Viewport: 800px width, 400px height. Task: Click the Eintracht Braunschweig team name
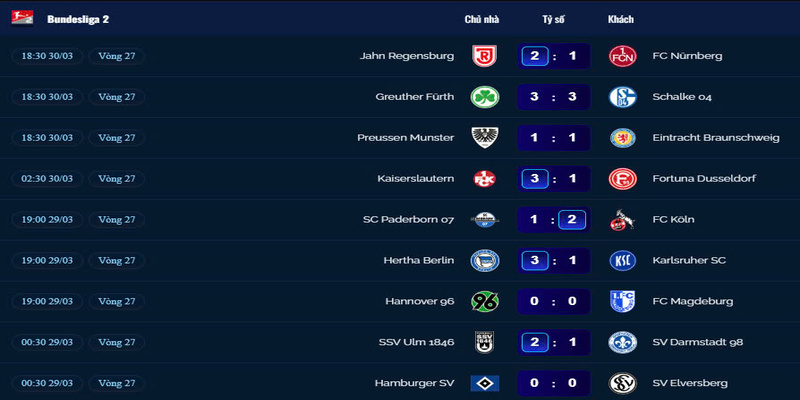click(715, 138)
